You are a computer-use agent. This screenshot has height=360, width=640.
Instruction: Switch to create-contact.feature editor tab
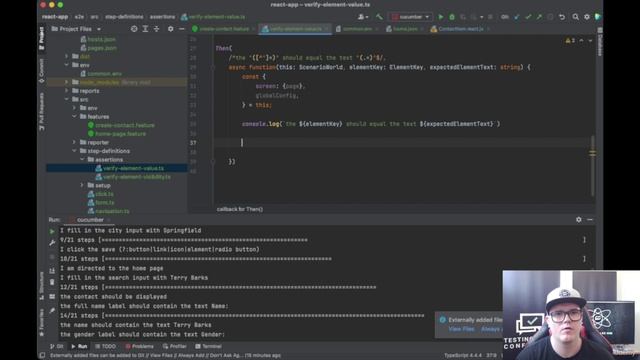(x=223, y=29)
